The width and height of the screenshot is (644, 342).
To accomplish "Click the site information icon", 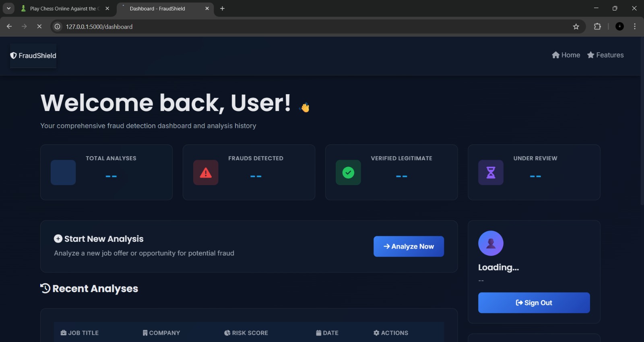I will pyautogui.click(x=58, y=27).
